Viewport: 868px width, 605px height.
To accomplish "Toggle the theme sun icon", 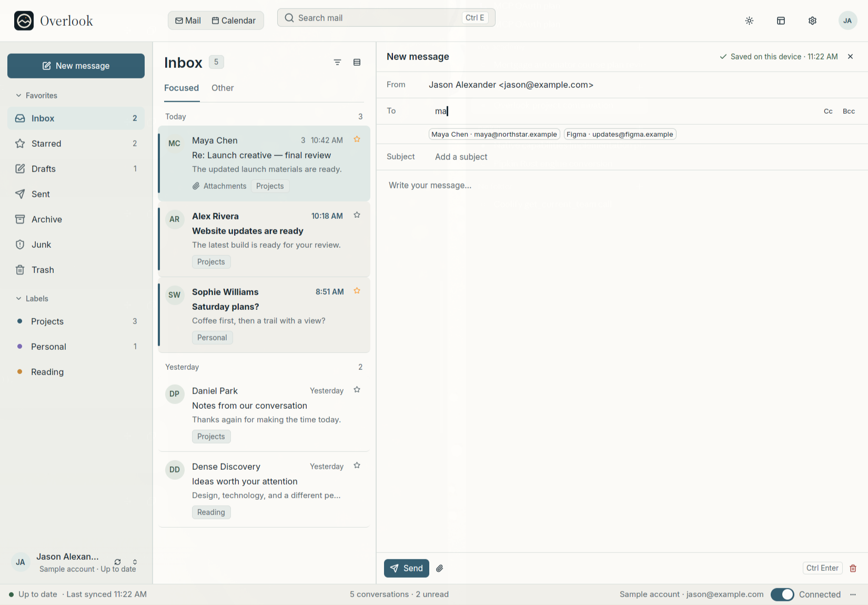I will pos(749,21).
